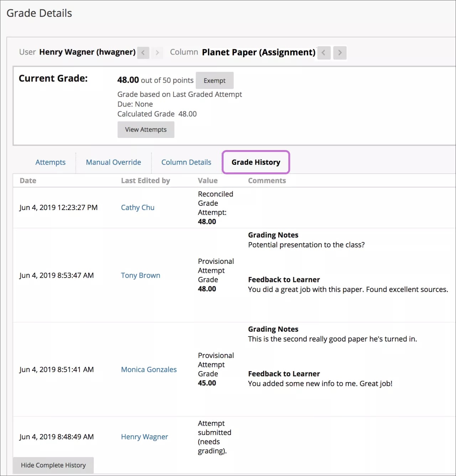The height and width of the screenshot is (476, 456).
Task: Open the Manual Override tab
Action: (113, 162)
